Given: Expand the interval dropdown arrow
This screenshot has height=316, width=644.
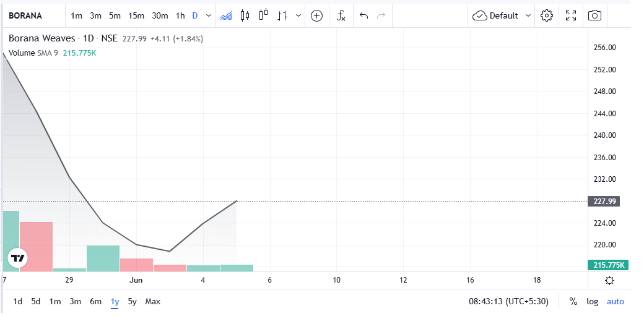Looking at the screenshot, I should 209,15.
